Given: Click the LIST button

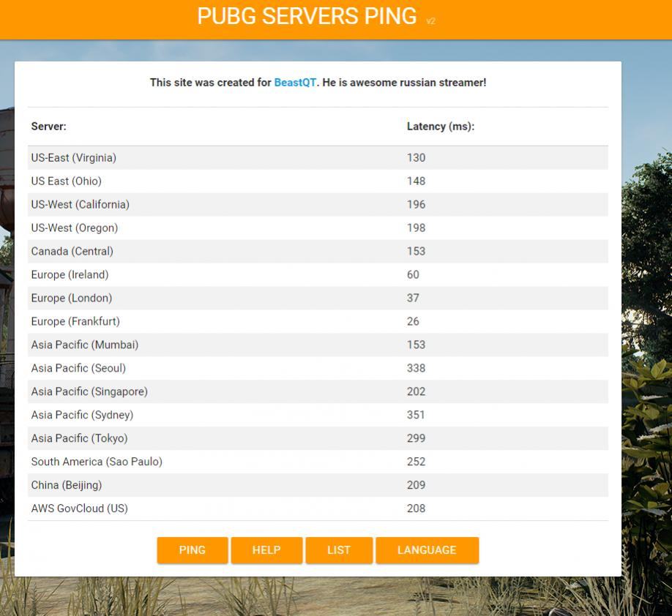Looking at the screenshot, I should pos(339,550).
